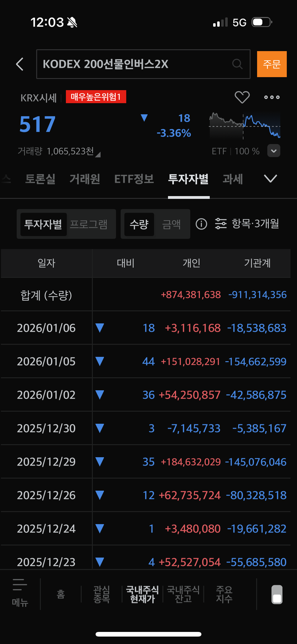297x644 pixels.
Task: Tap the total -911,314,356 기관계 value
Action: point(257,295)
